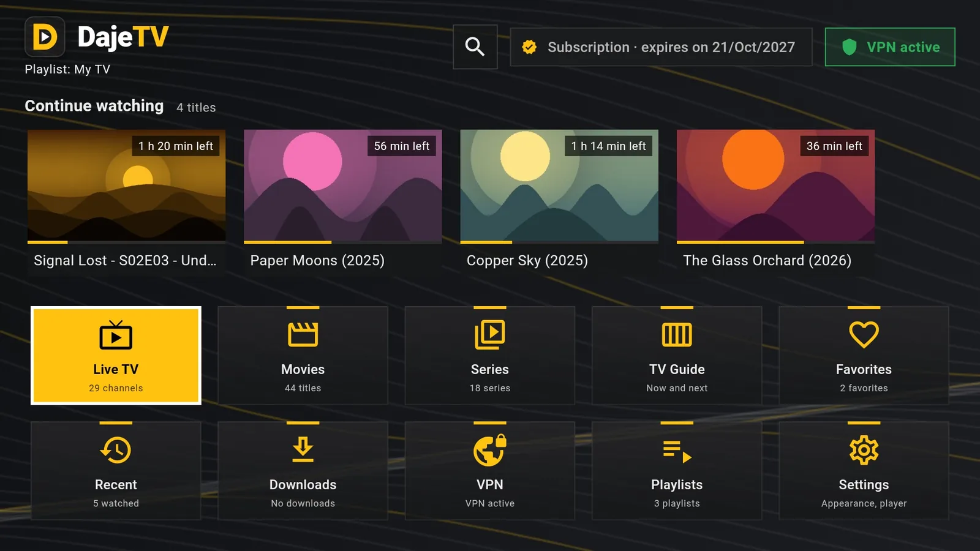Open the TV Guide grid icon
980x551 pixels.
pyautogui.click(x=677, y=335)
